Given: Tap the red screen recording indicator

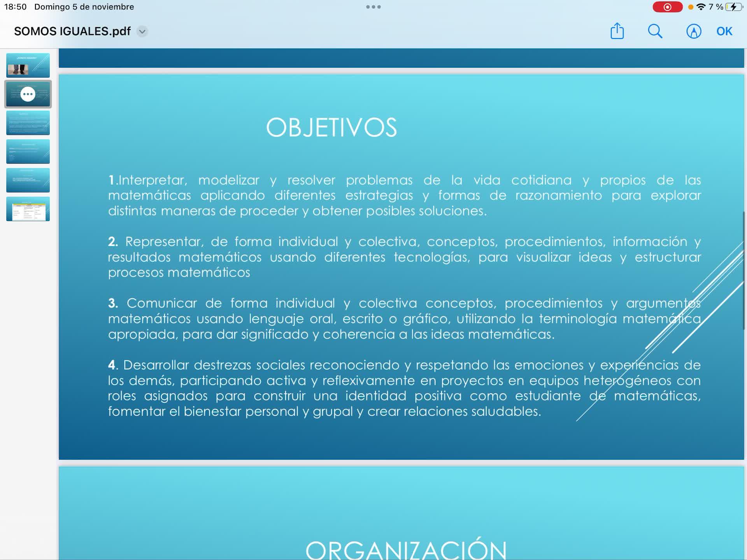Looking at the screenshot, I should 667,7.
